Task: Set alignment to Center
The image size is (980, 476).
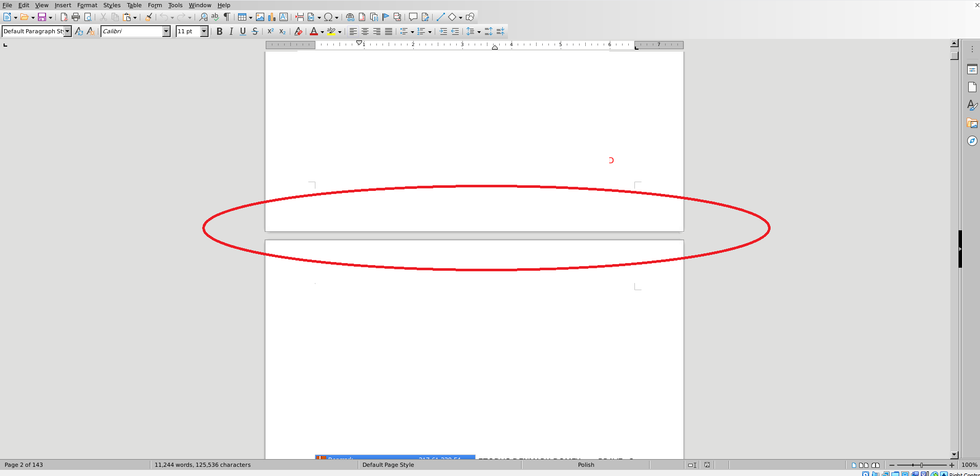Action: [x=365, y=31]
